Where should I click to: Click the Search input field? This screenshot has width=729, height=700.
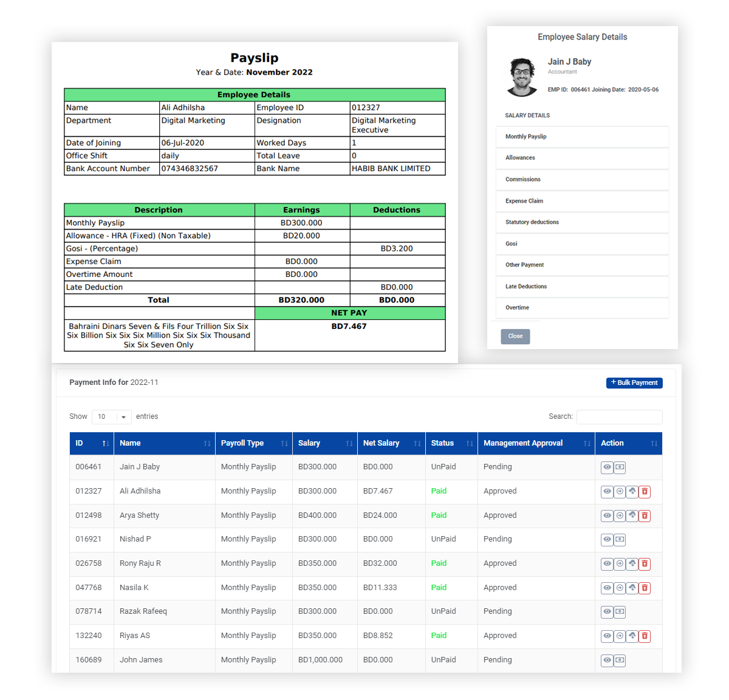click(x=619, y=417)
